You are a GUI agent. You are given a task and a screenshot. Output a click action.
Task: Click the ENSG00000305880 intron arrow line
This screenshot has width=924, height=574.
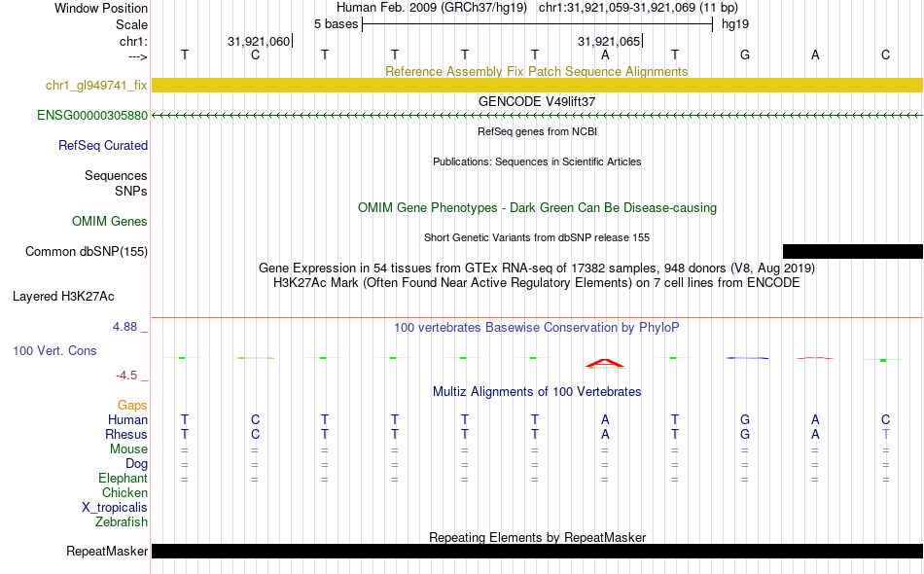[x=537, y=116]
